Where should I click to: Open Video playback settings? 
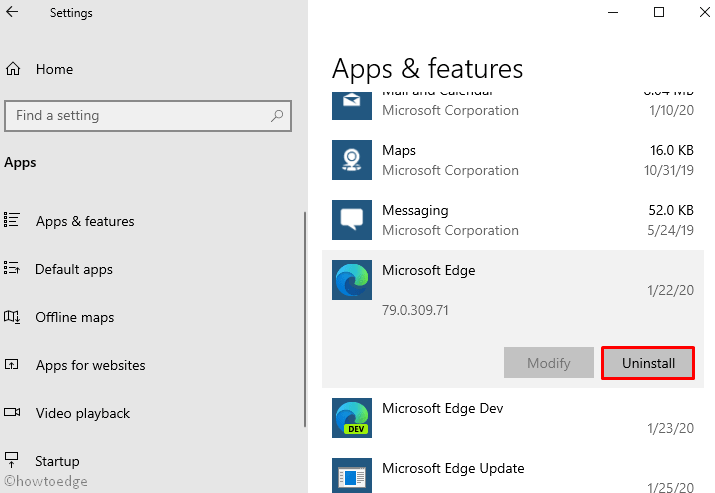83,413
